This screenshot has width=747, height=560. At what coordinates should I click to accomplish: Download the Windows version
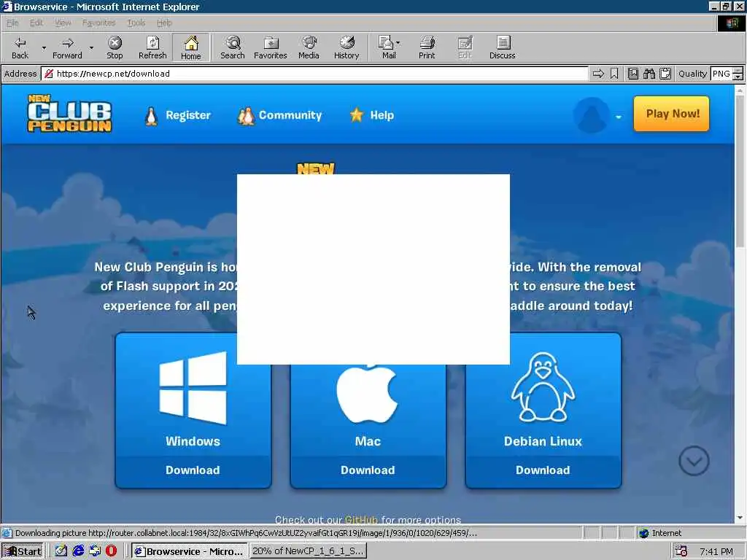pyautogui.click(x=193, y=470)
